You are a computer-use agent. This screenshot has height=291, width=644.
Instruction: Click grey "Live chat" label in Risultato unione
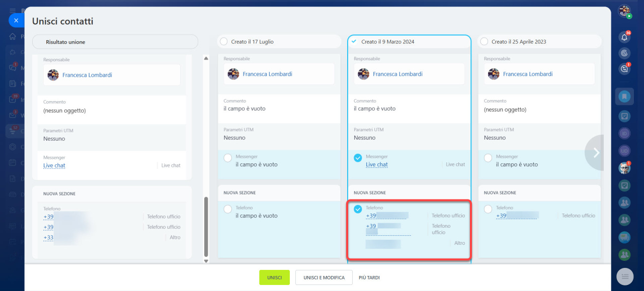(x=171, y=165)
